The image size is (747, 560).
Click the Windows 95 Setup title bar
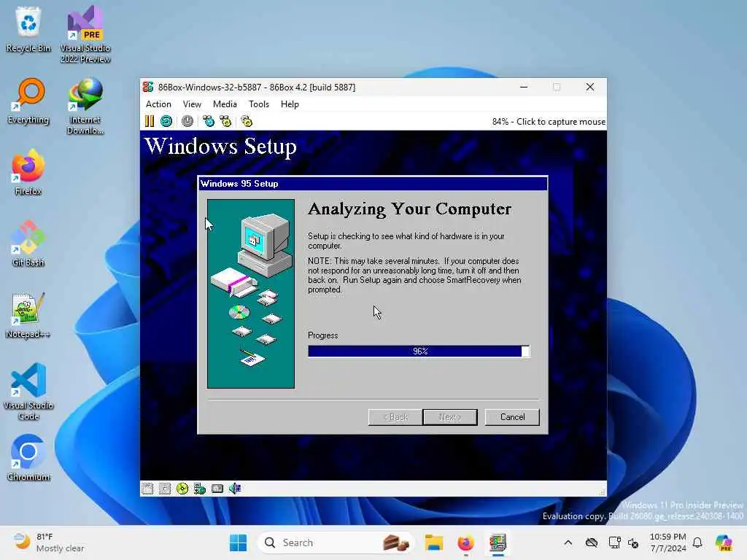[373, 184]
